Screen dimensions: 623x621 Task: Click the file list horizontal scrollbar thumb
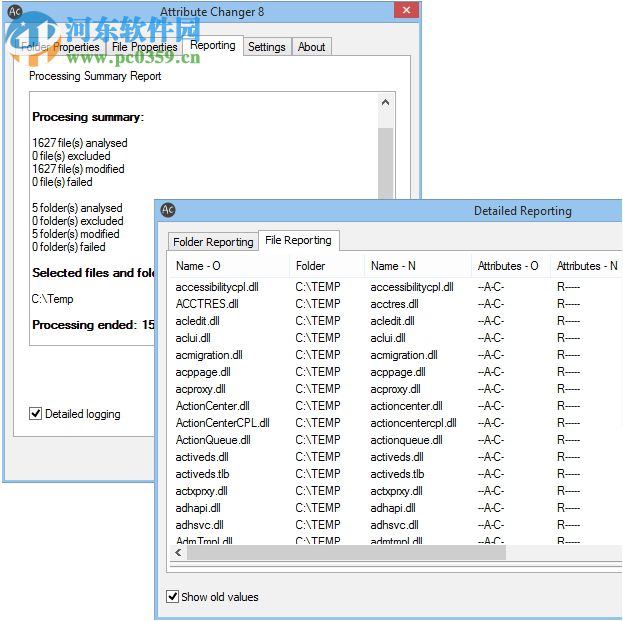coord(346,552)
